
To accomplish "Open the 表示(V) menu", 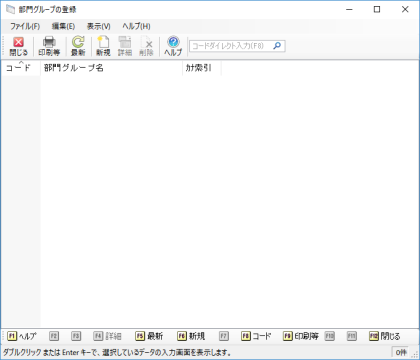I will pyautogui.click(x=99, y=26).
